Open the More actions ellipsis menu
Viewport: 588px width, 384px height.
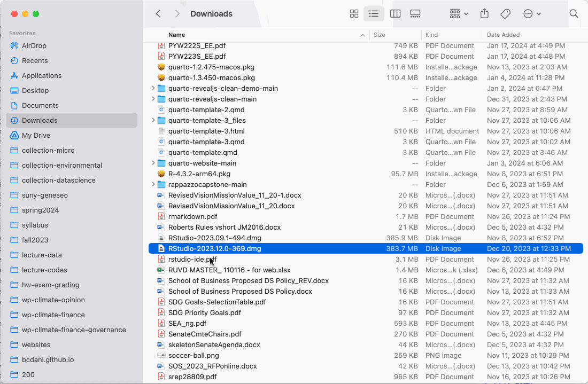pos(532,14)
